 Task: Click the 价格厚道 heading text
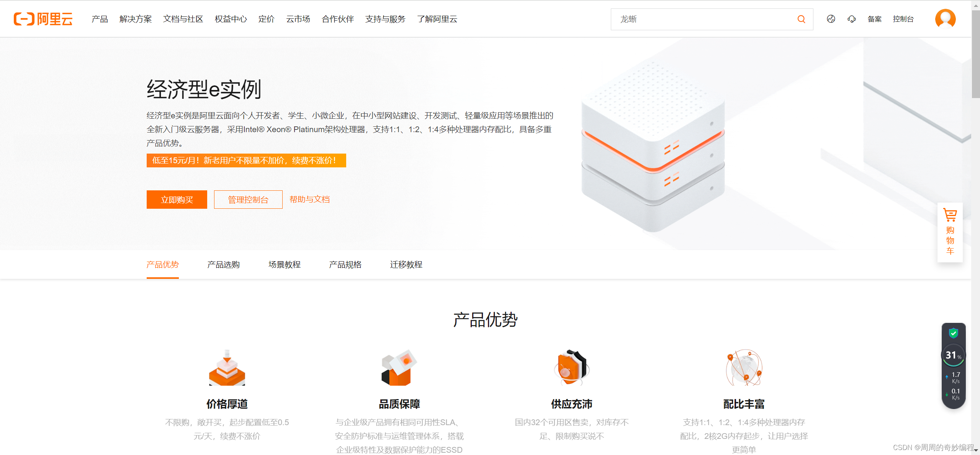pyautogui.click(x=227, y=404)
